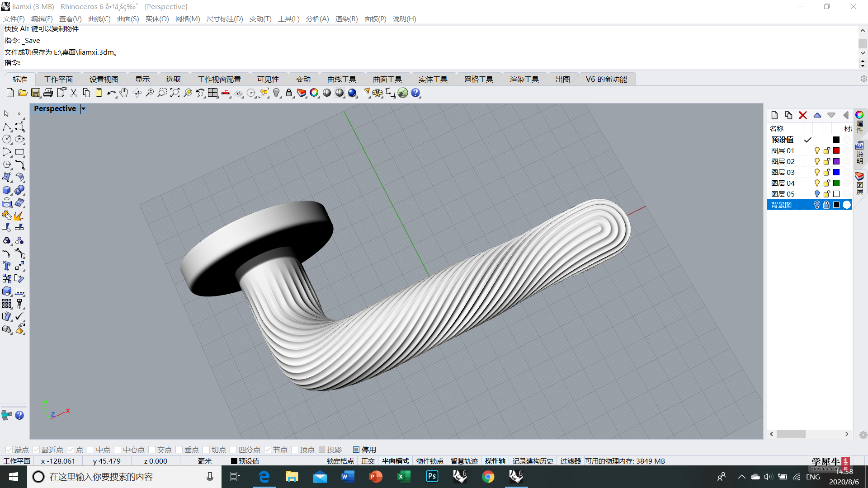This screenshot has height=488, width=868.
Task: Click the light bulb hide objects icon
Action: coord(277,93)
